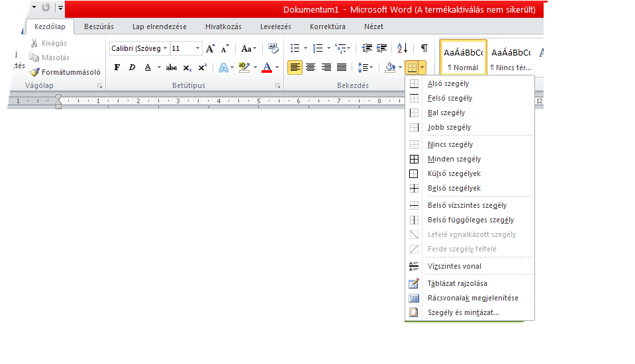Click the borders button icon

coord(413,68)
